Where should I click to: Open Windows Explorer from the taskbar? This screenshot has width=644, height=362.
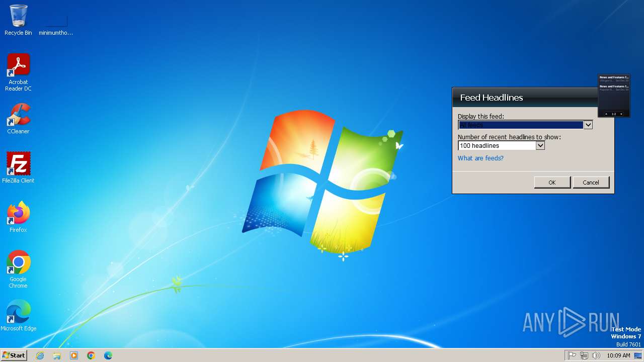57,355
